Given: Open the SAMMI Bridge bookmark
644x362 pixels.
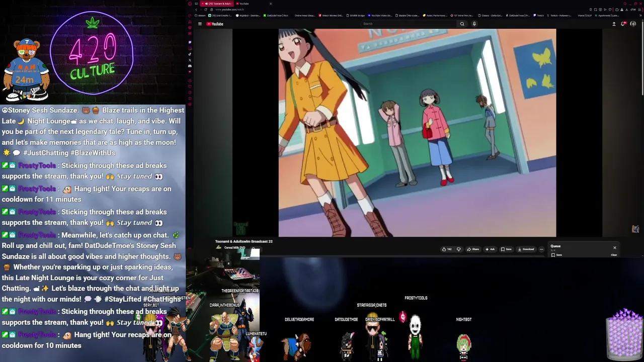Looking at the screenshot, I should [x=356, y=16].
